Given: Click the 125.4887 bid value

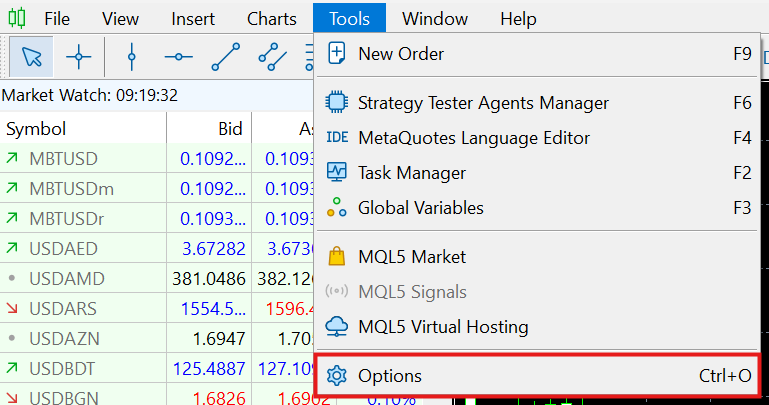Looking at the screenshot, I should coord(209,368).
